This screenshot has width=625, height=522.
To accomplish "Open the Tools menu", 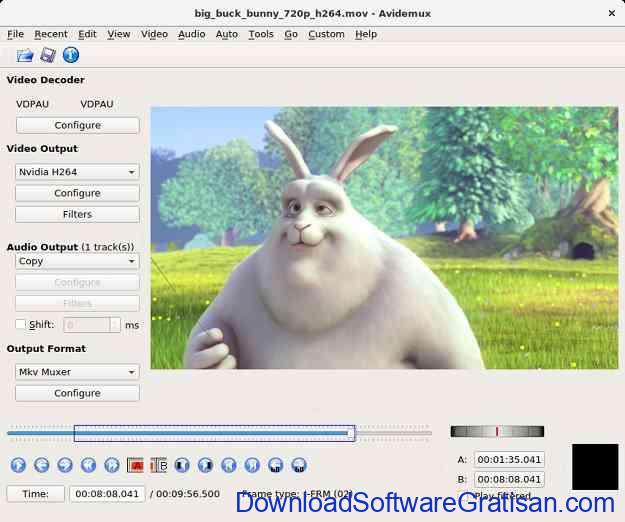I will pos(261,34).
